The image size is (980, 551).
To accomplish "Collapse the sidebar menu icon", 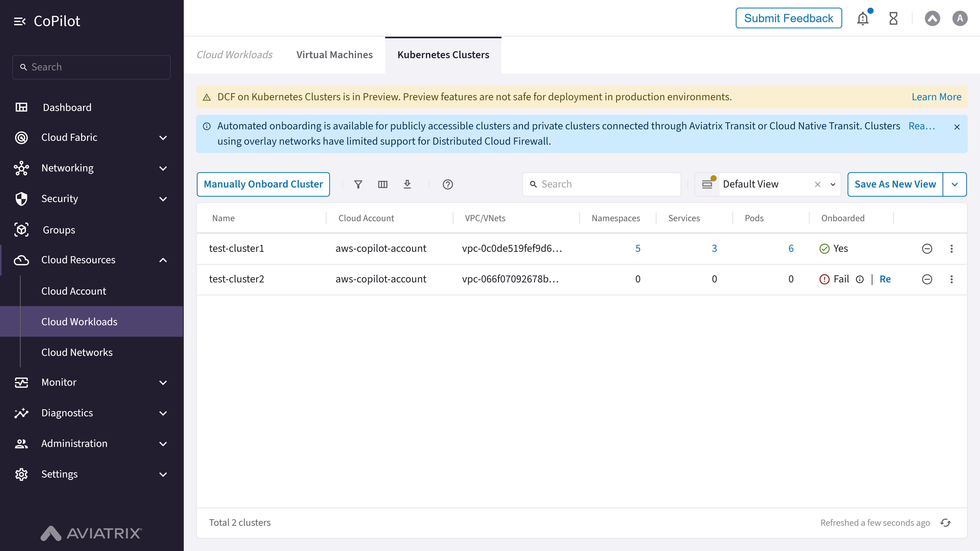I will tap(20, 21).
